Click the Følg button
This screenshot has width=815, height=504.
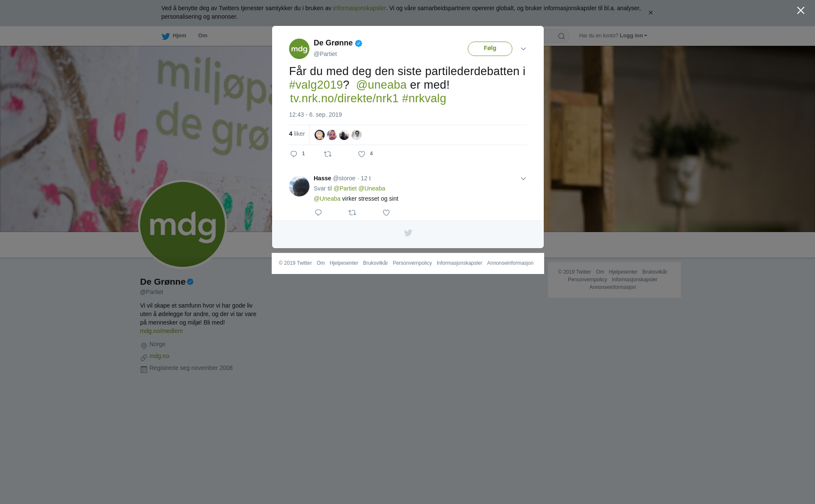click(490, 49)
